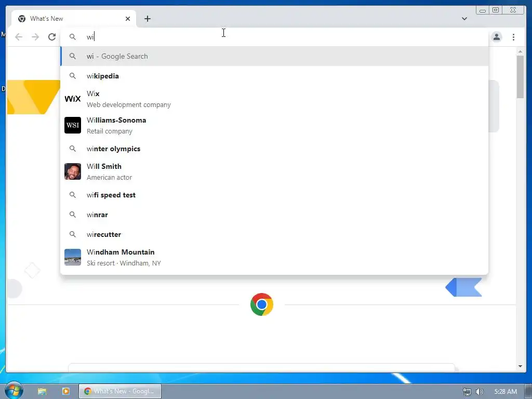
Task: Reload the page with the refresh icon
Action: pyautogui.click(x=52, y=37)
